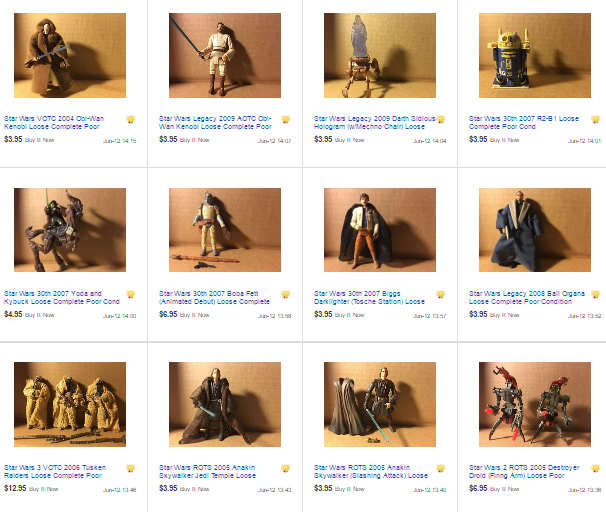Open Legacy 2009 Darth Sidious Hologram listing link
The height and width of the screenshot is (512, 606).
(x=374, y=122)
